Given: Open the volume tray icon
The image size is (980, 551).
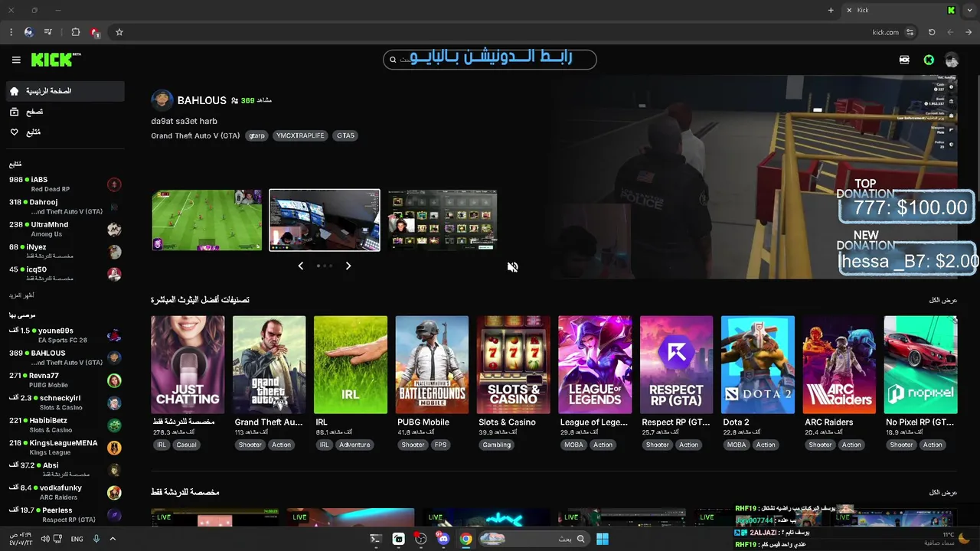Looking at the screenshot, I should 45,539.
